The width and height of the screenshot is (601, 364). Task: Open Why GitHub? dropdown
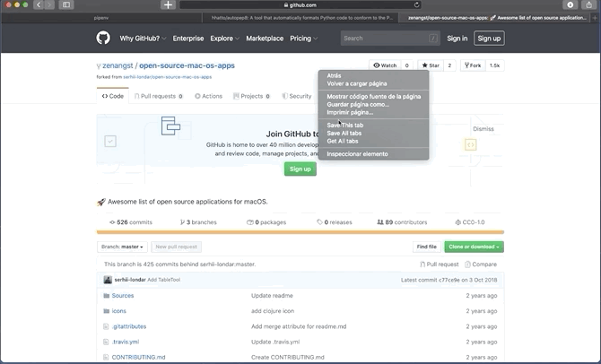(143, 39)
